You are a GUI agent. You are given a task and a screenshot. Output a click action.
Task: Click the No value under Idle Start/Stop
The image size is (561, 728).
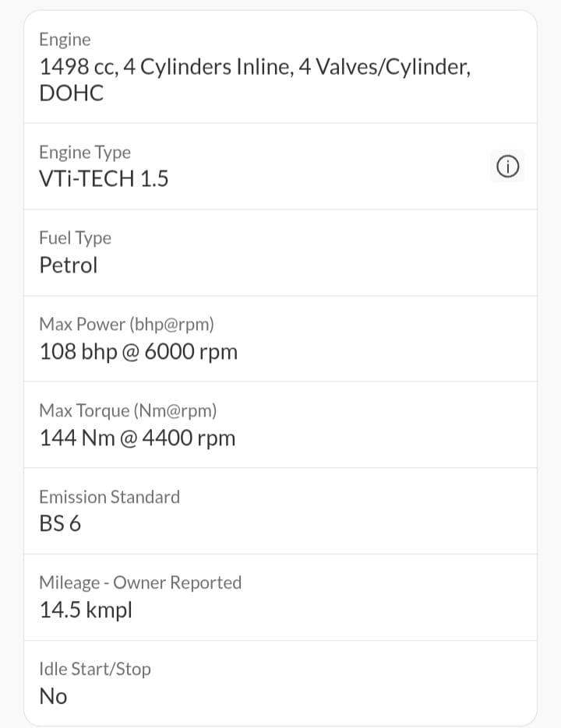pos(54,696)
